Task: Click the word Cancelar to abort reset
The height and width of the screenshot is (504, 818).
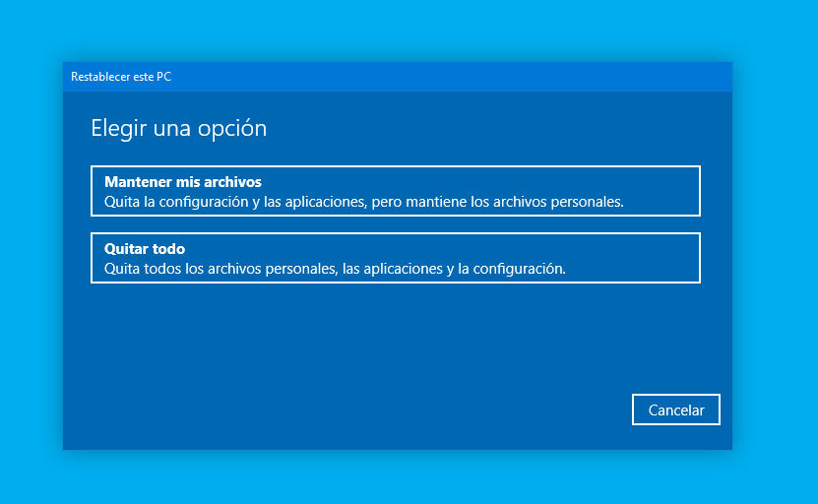Action: [x=676, y=410]
